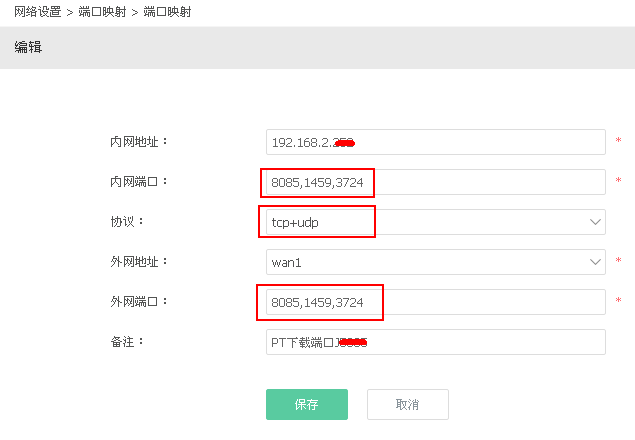Click the 编辑 section header
The width and height of the screenshot is (635, 440).
coord(28,47)
